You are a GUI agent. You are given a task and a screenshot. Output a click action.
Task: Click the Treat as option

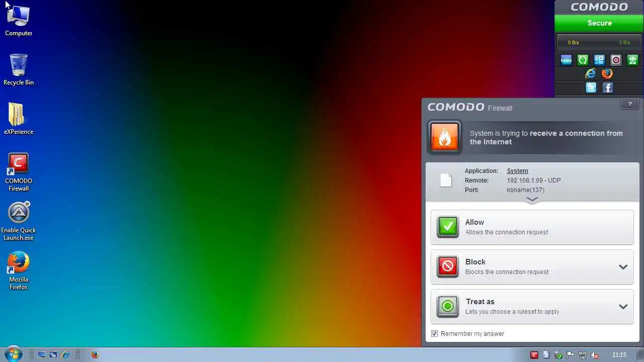[x=532, y=306]
